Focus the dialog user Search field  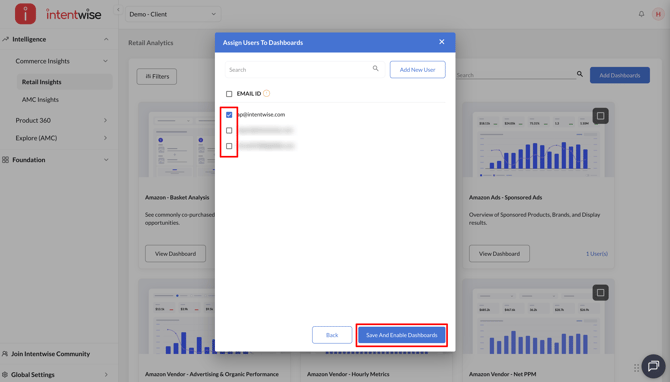(305, 70)
